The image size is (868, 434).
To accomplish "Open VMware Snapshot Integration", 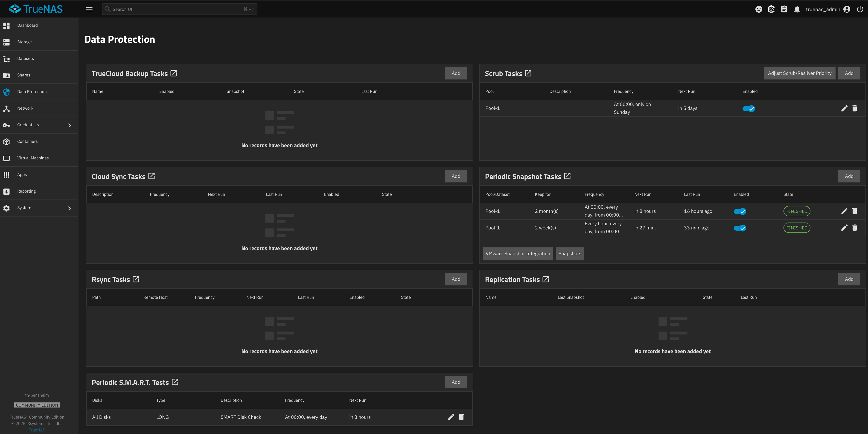I will [x=518, y=254].
